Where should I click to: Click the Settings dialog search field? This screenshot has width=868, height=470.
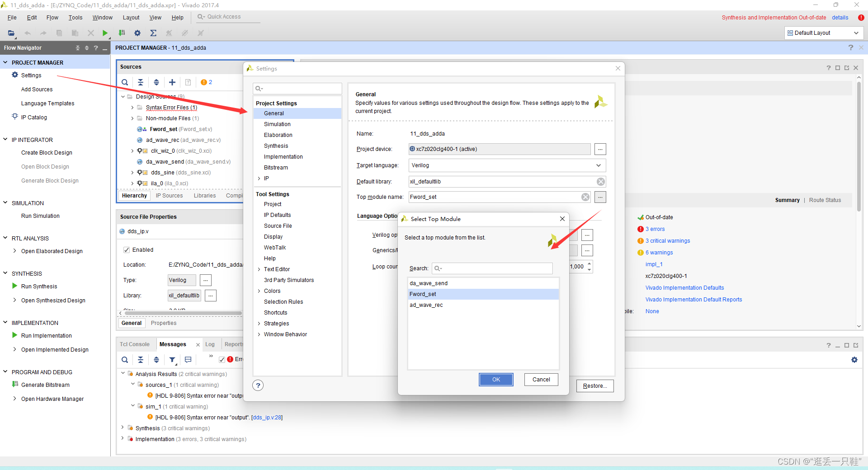click(297, 89)
